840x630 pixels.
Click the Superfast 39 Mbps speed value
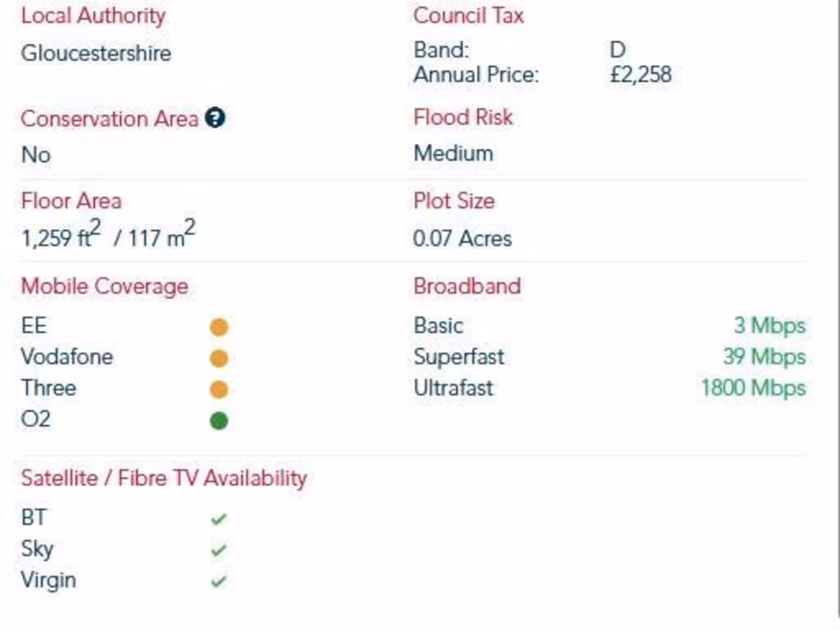[x=765, y=357]
